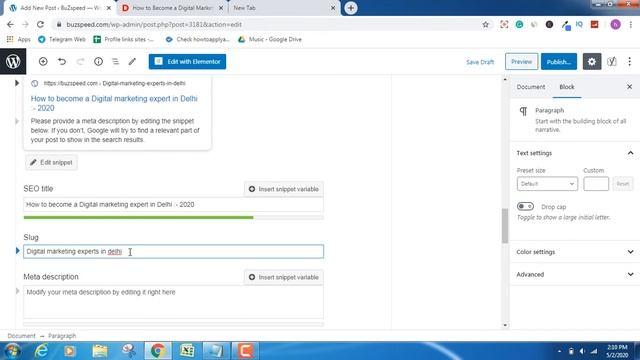Switch to the New Tab browser tab
The width and height of the screenshot is (640, 360).
284,8
